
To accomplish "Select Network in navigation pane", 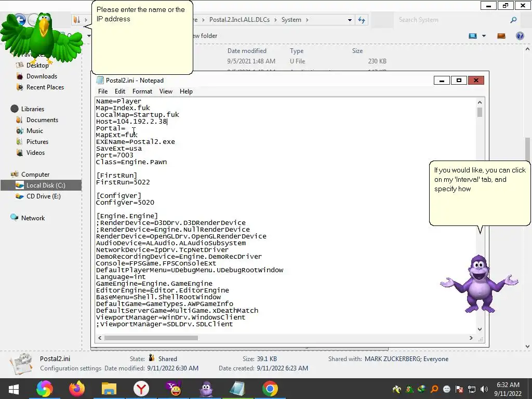I will tap(33, 218).
